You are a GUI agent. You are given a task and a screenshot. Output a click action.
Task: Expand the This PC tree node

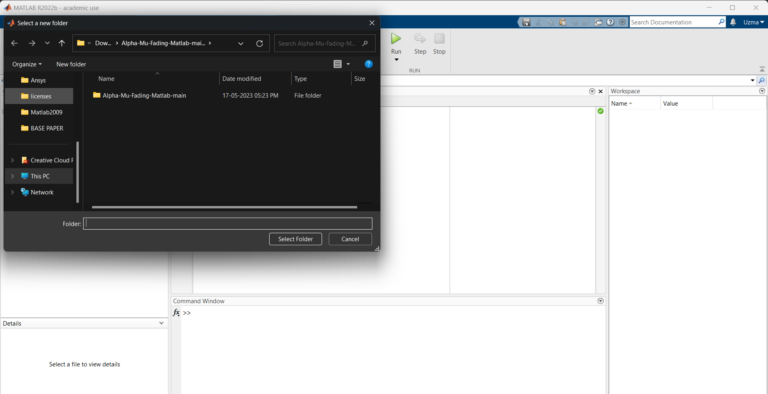pos(12,176)
